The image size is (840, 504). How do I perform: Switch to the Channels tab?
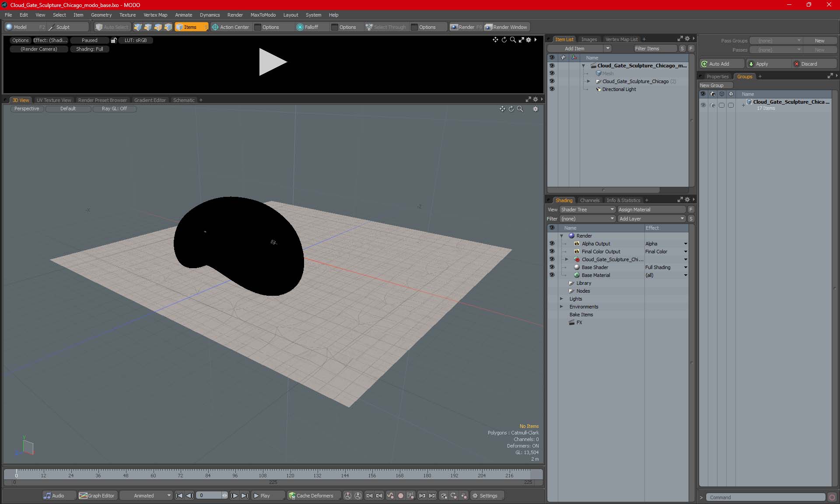coord(589,200)
